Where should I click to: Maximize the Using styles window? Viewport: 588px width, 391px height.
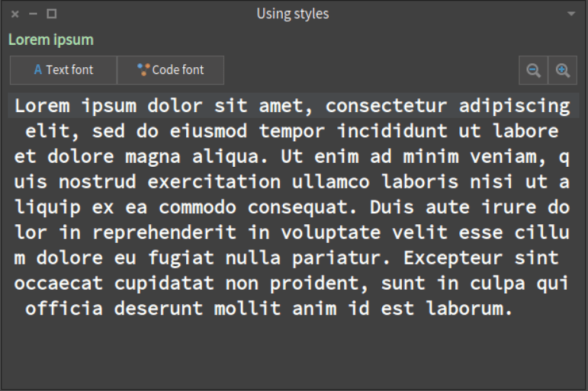[52, 14]
